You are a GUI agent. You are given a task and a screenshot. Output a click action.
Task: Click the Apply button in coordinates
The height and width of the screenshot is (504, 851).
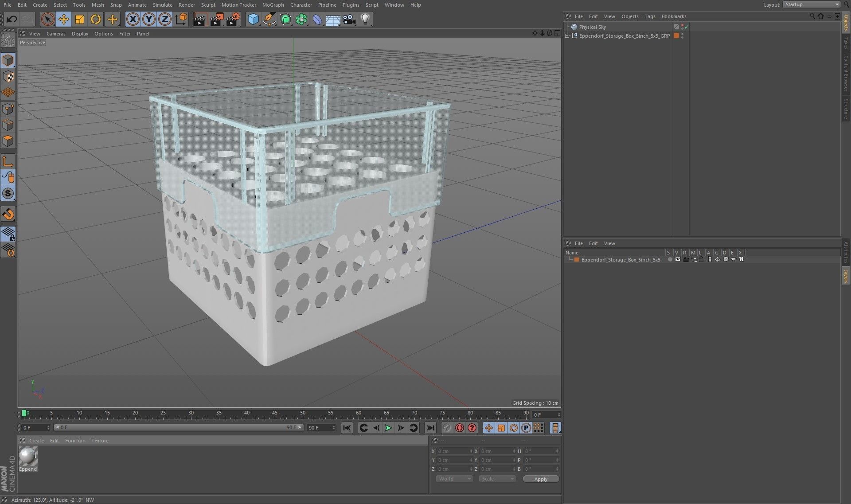click(541, 479)
